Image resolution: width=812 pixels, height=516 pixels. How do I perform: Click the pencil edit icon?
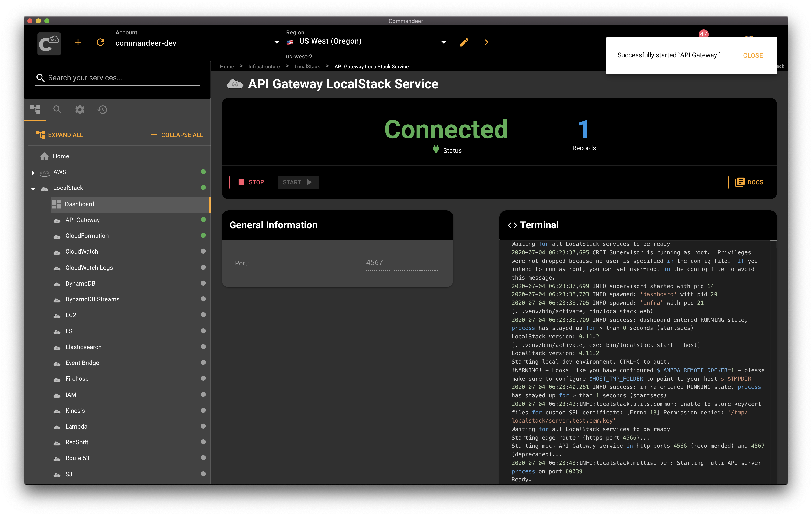tap(464, 42)
